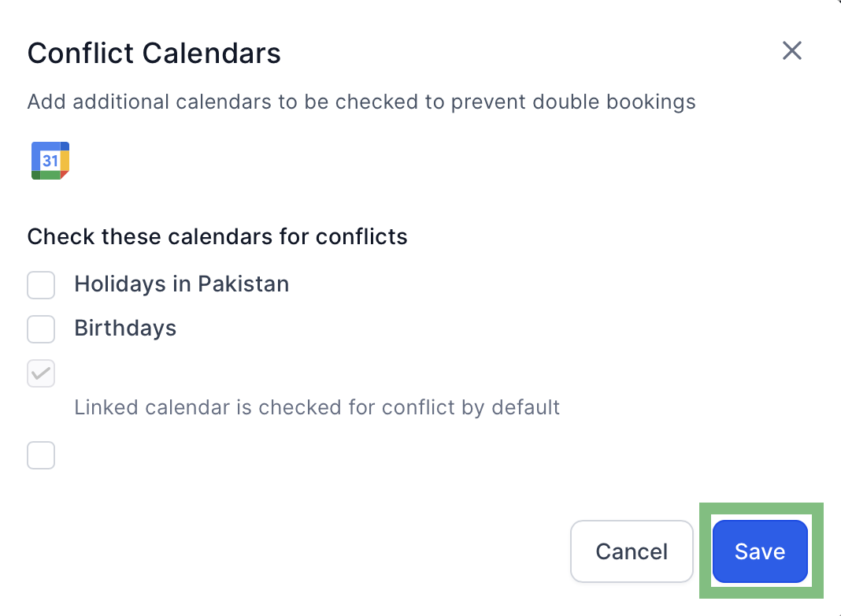Image resolution: width=841 pixels, height=616 pixels.
Task: Save the conflict calendar settings
Action: point(760,551)
